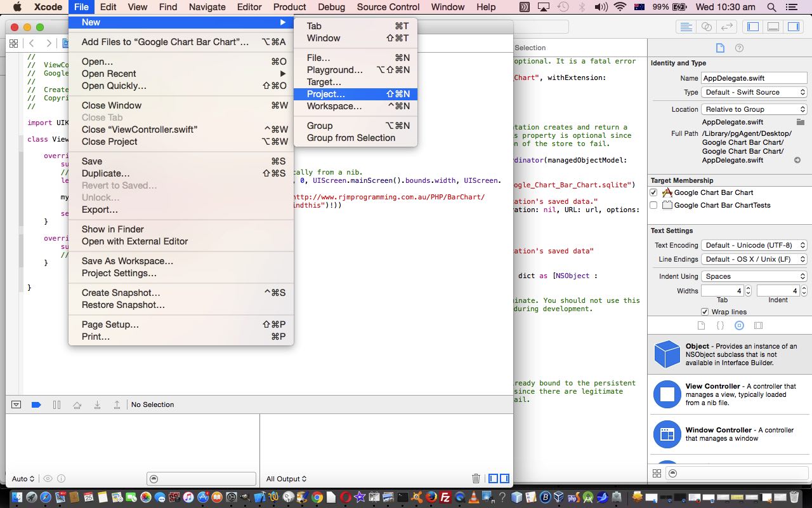Open the media library icon
This screenshot has height=508, width=812.
click(x=758, y=326)
